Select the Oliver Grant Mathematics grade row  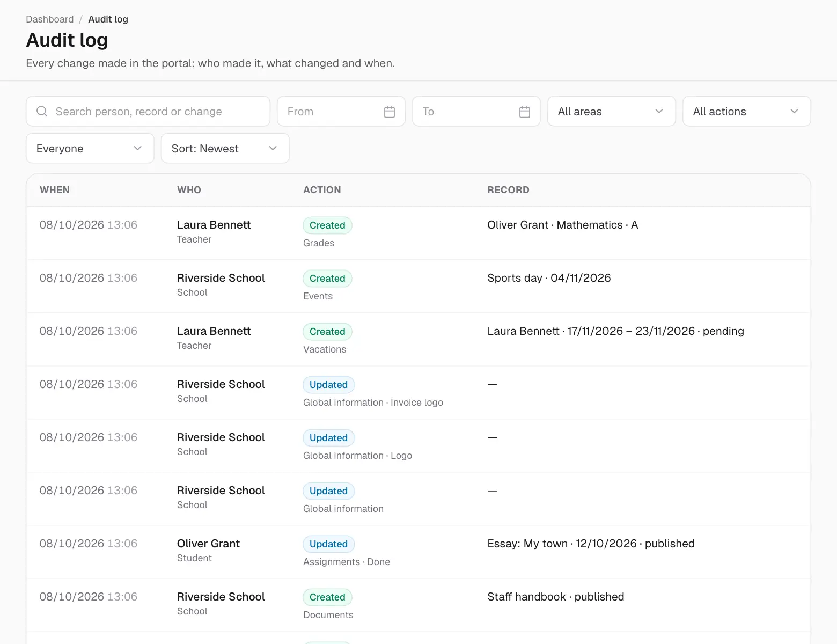point(418,233)
